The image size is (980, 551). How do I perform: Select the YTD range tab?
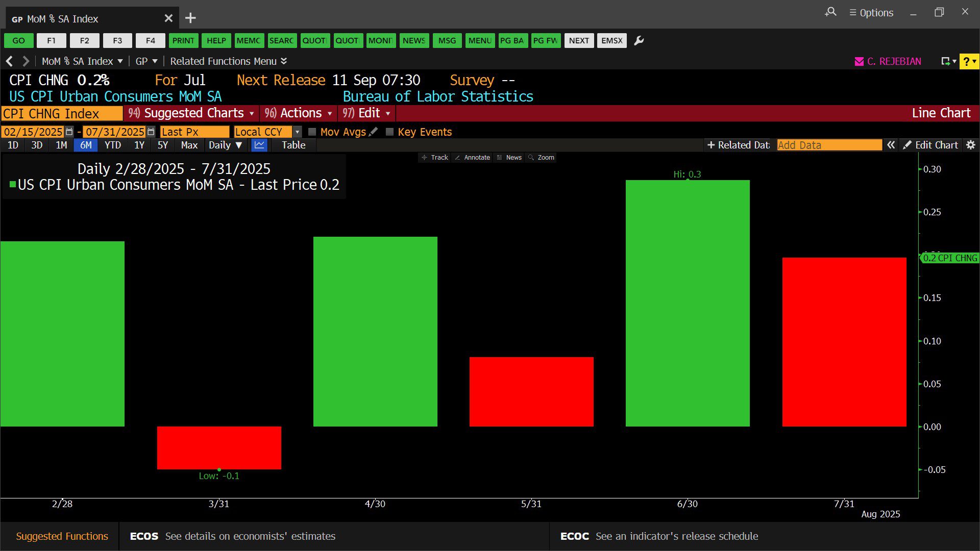(x=112, y=145)
